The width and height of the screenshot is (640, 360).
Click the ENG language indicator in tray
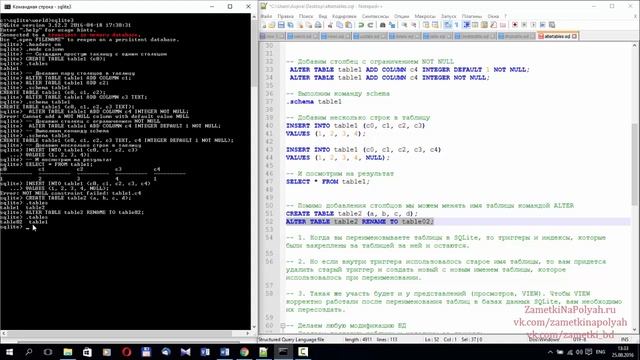(x=600, y=352)
